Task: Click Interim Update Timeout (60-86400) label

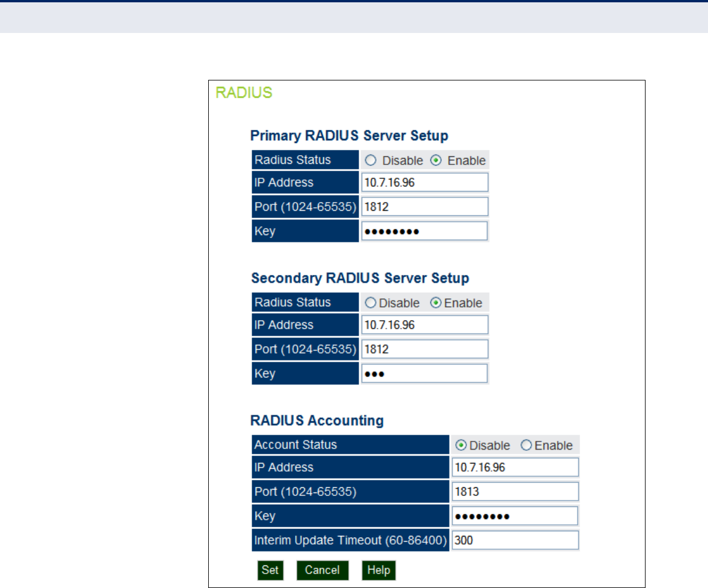Action: pyautogui.click(x=351, y=540)
